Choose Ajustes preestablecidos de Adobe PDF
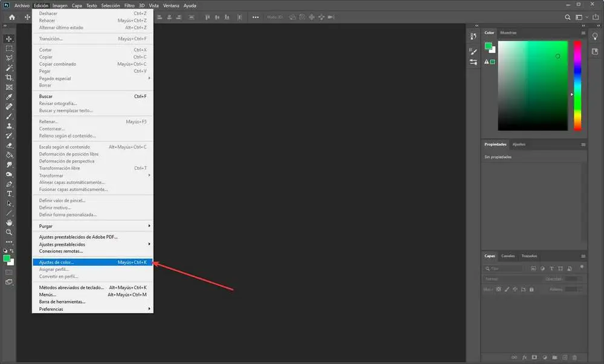The width and height of the screenshot is (604, 364). point(92,237)
